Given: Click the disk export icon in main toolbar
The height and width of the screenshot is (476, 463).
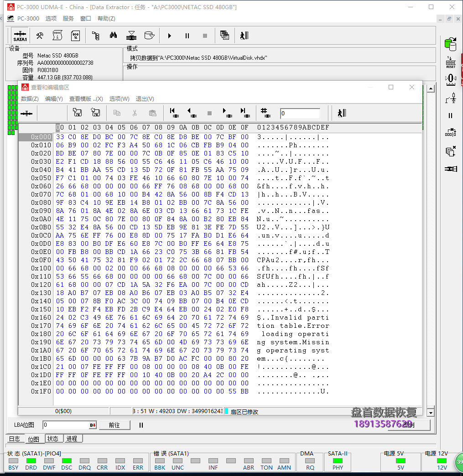Looking at the screenshot, I should click(x=149, y=36).
